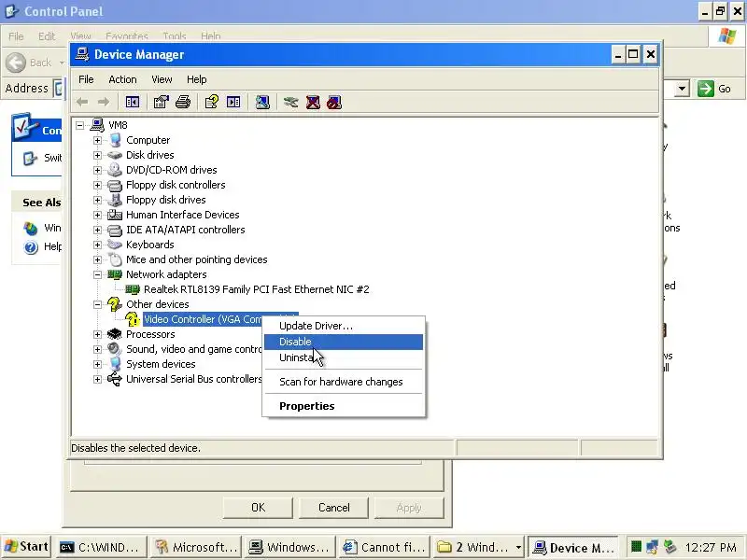The image size is (747, 560).
Task: Click the Realtek NIC adapter icon
Action: 133,289
